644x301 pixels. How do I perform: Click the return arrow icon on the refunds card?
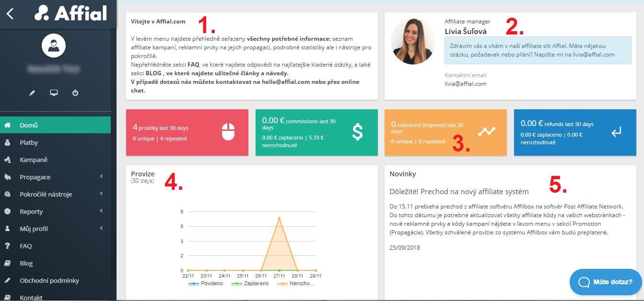tap(616, 132)
